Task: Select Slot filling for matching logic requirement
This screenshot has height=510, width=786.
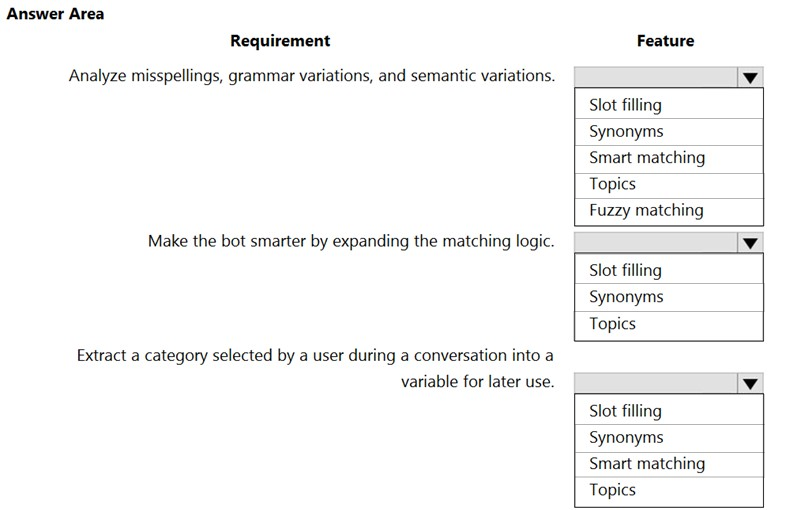Action: (669, 270)
